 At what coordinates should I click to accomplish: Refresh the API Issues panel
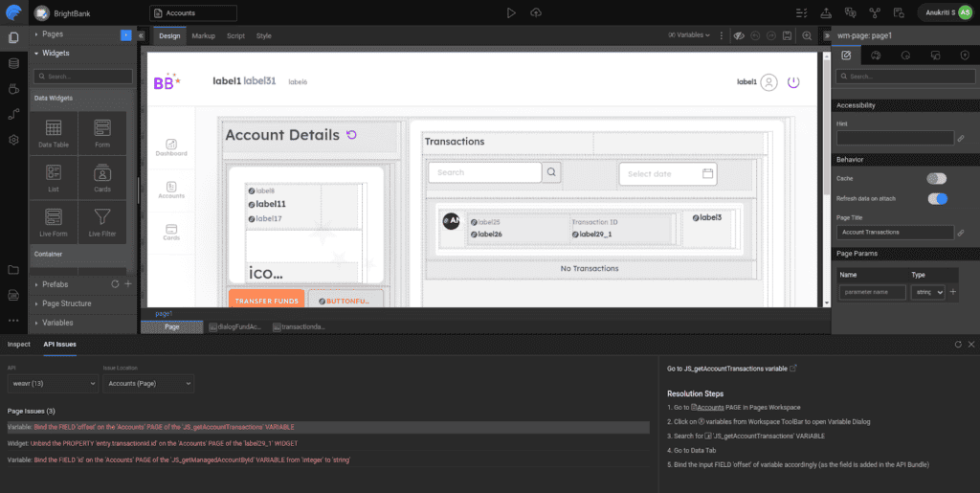958,345
